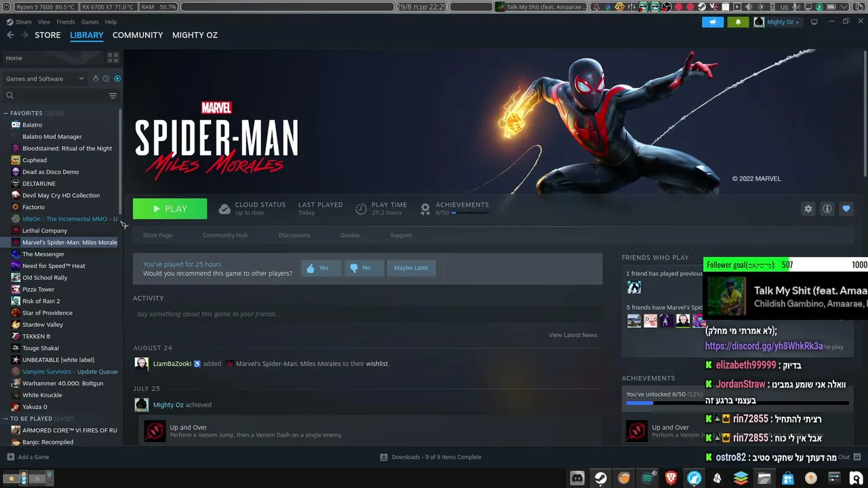Screen dimensions: 868x488
Task: Open the Games and Software dropdown
Action: point(45,79)
